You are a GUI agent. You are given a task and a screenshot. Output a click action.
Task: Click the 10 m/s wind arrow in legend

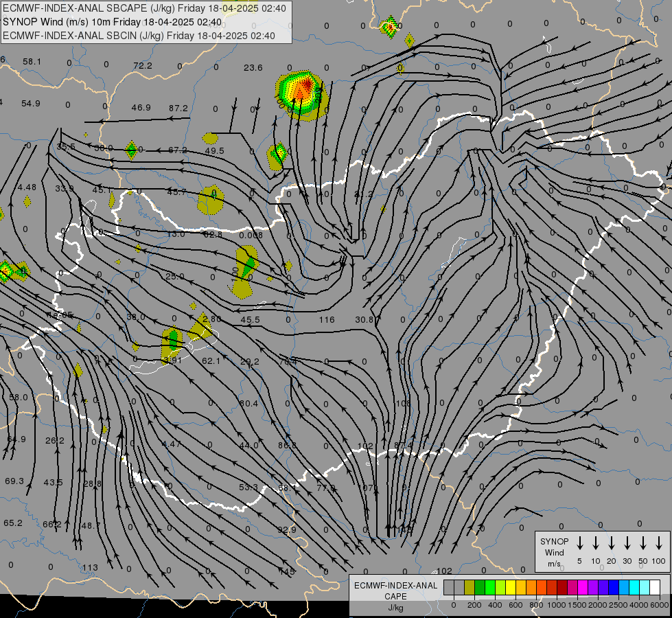596,543
